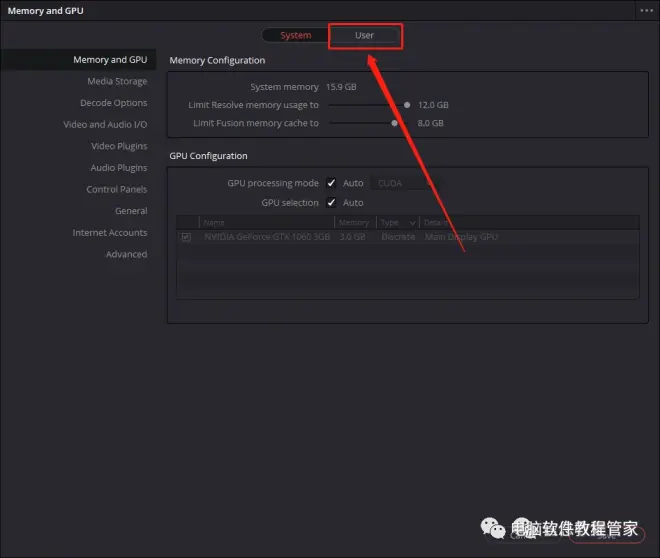This screenshot has height=558, width=660.
Task: Open Video Plugins settings
Action: [x=119, y=146]
